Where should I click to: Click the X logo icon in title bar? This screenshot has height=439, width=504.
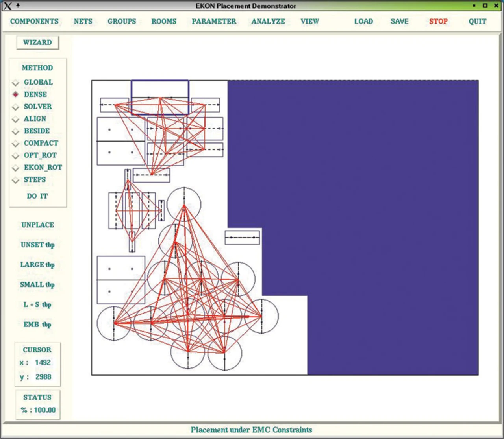tap(7, 6)
